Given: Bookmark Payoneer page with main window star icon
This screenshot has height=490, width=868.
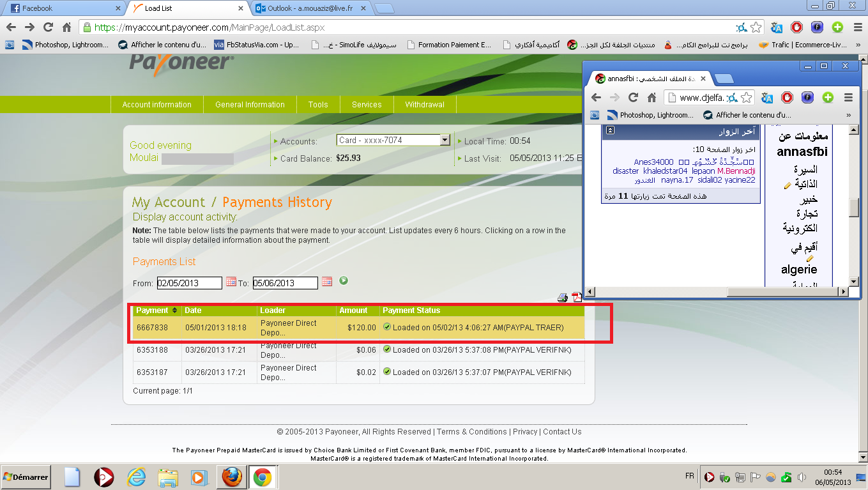Looking at the screenshot, I should click(x=756, y=27).
